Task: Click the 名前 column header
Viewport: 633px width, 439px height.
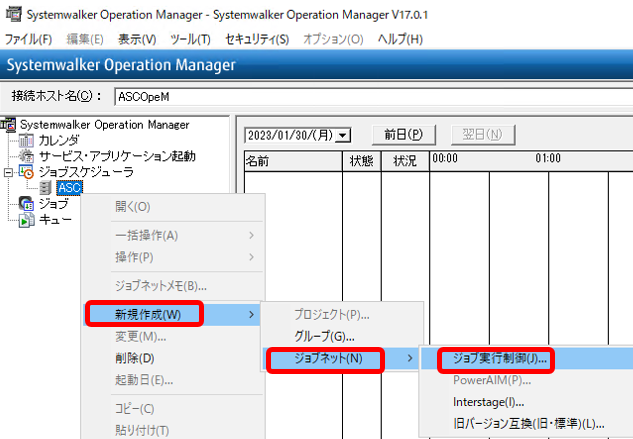Action: tap(293, 161)
